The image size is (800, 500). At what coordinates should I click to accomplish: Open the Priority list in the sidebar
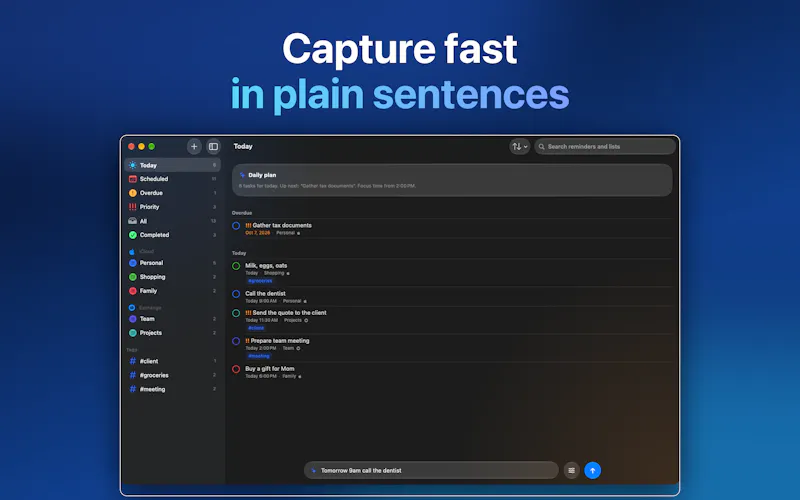172,207
